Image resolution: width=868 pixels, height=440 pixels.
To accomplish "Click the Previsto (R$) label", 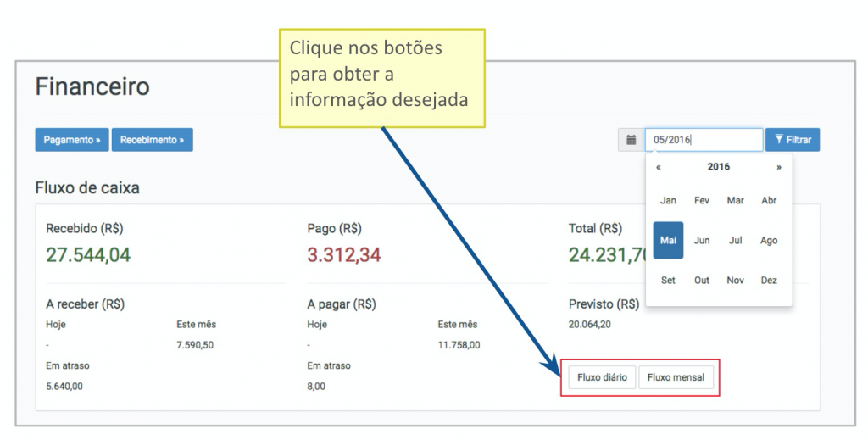I will 604,304.
